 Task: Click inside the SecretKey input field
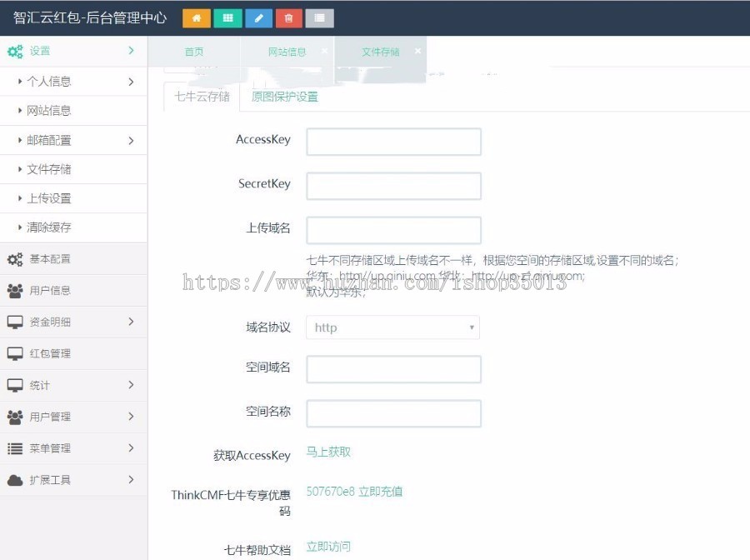393,186
